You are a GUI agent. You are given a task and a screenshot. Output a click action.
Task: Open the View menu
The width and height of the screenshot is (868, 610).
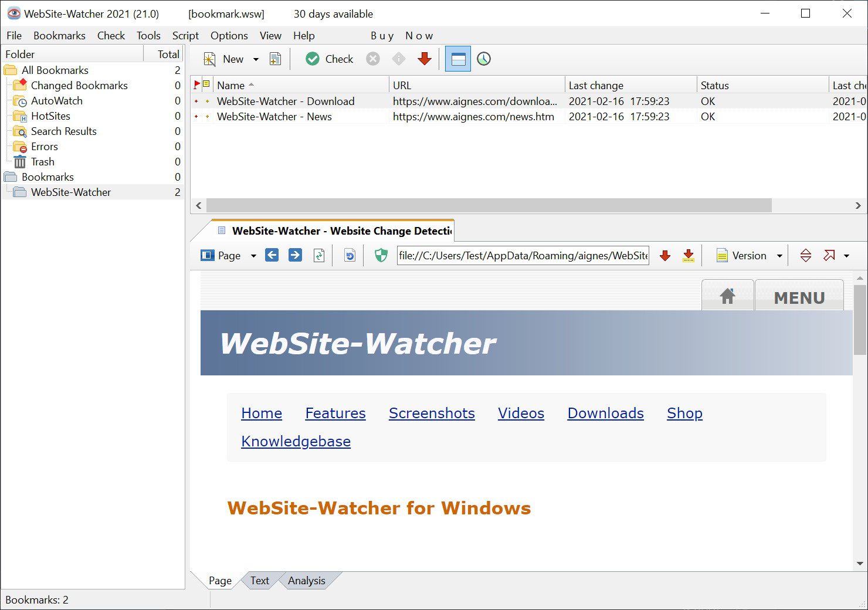(x=270, y=36)
